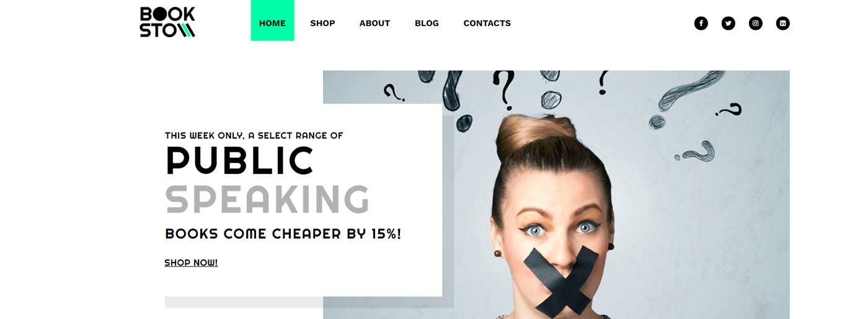Click the light gray bar below the promo card
This screenshot has width=868, height=319.
point(244,302)
